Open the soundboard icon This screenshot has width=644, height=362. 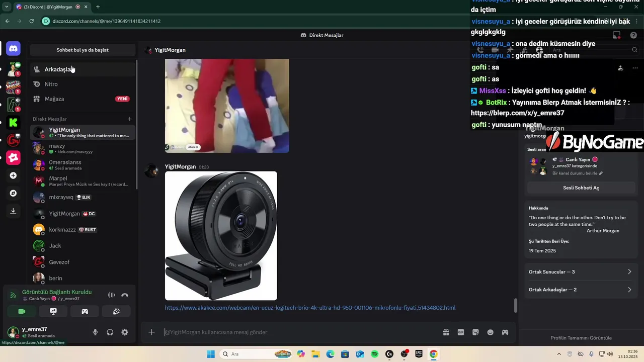(116, 311)
